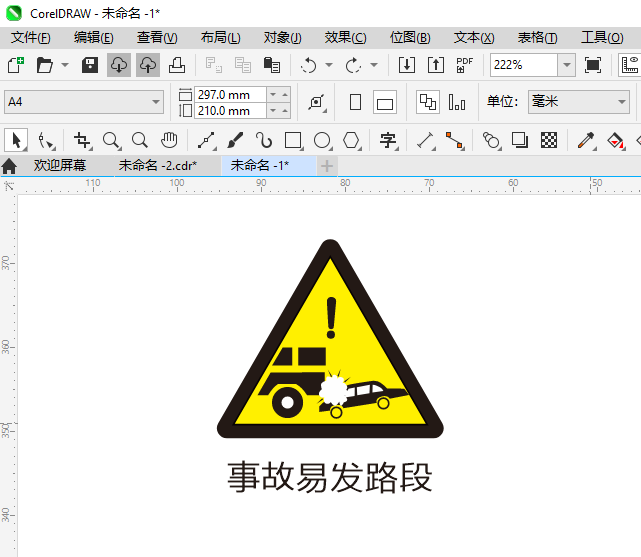
Task: Add a new document tab with plus
Action: point(327,166)
